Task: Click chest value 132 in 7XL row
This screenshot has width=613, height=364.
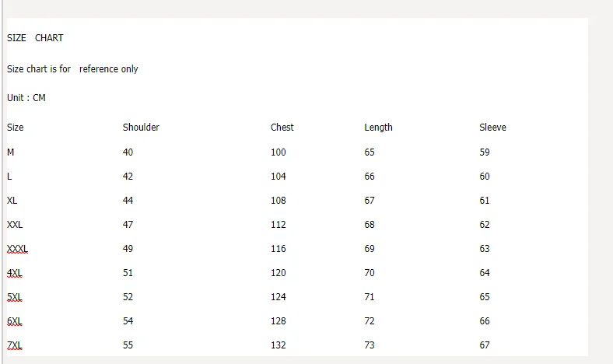Action: [x=278, y=345]
